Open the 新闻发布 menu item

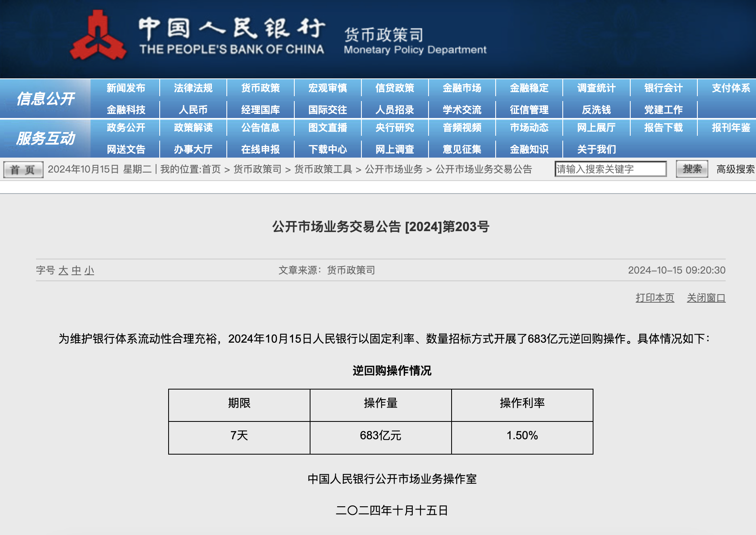pos(126,88)
